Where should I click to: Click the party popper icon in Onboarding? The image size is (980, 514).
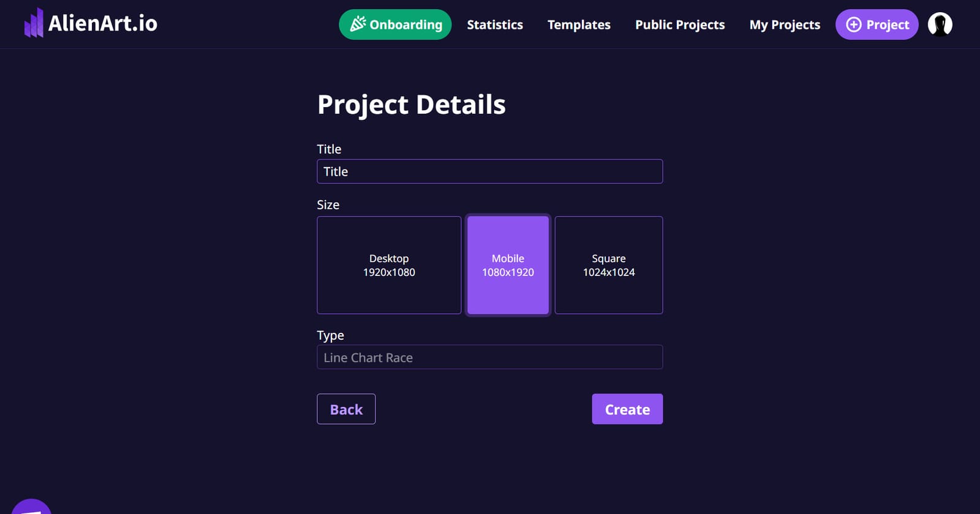[x=357, y=24]
